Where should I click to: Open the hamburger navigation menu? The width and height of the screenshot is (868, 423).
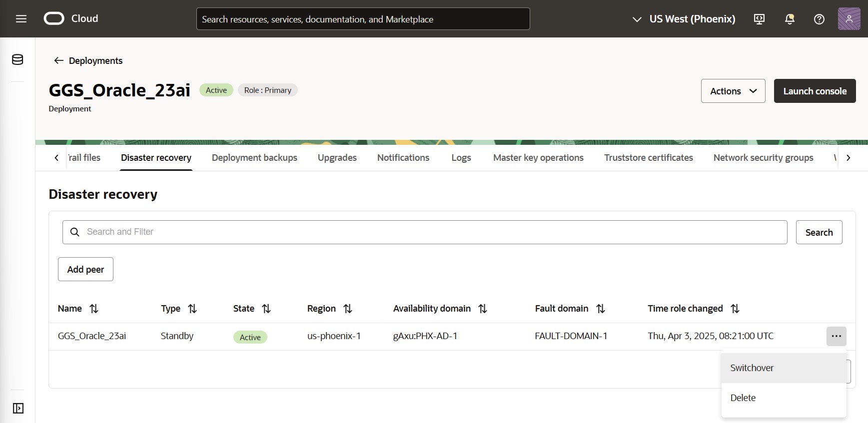[x=21, y=19]
